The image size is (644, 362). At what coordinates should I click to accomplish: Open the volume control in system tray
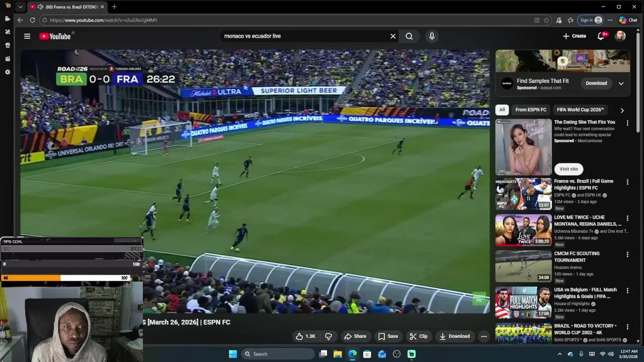611,354
